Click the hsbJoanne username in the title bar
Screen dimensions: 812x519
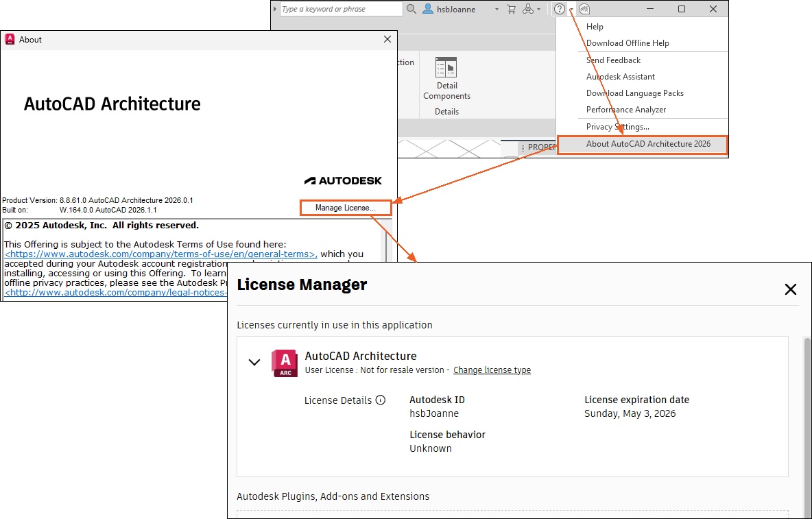456,10
